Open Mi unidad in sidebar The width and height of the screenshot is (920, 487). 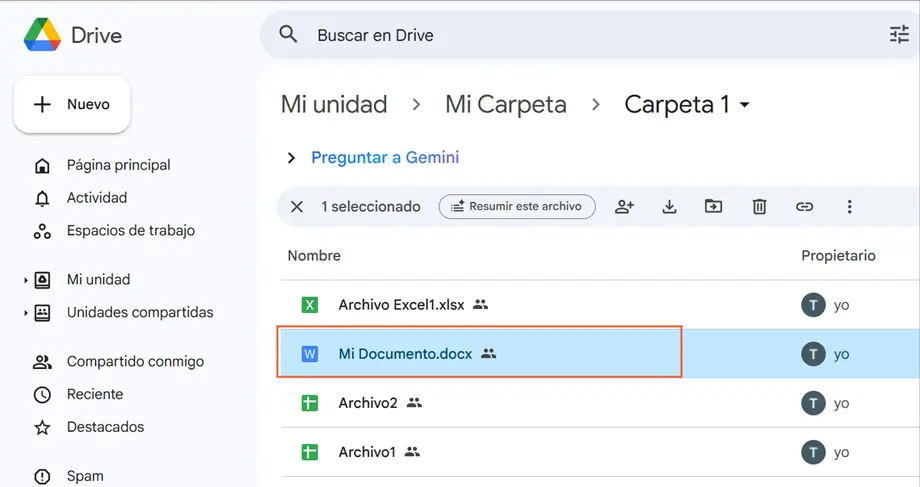coord(99,279)
